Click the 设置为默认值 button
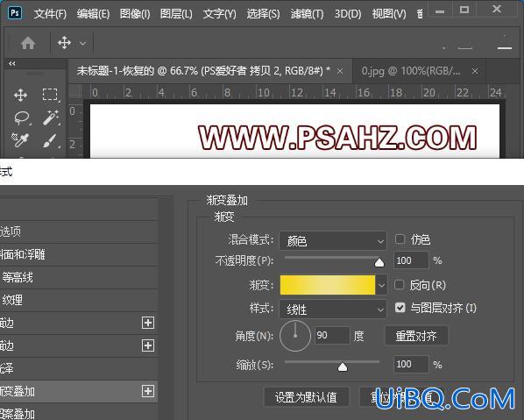 coord(306,397)
